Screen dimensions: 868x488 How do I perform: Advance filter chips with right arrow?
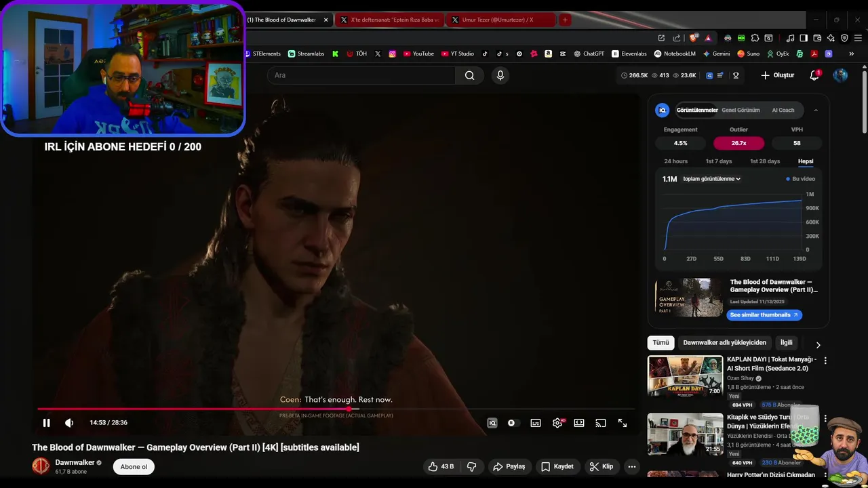(818, 344)
